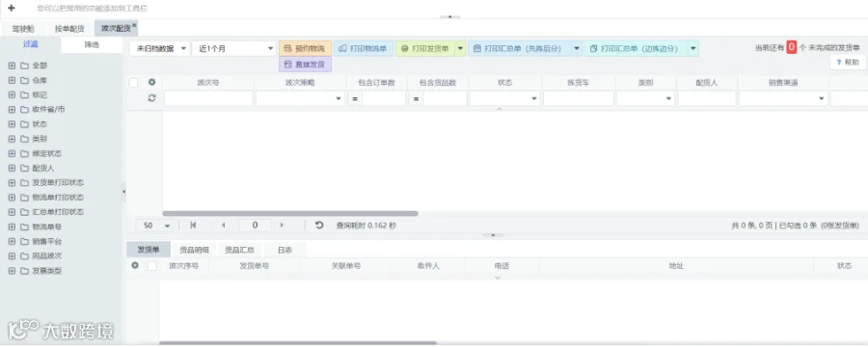
Task: Click reload icon beside query time
Action: (x=319, y=226)
